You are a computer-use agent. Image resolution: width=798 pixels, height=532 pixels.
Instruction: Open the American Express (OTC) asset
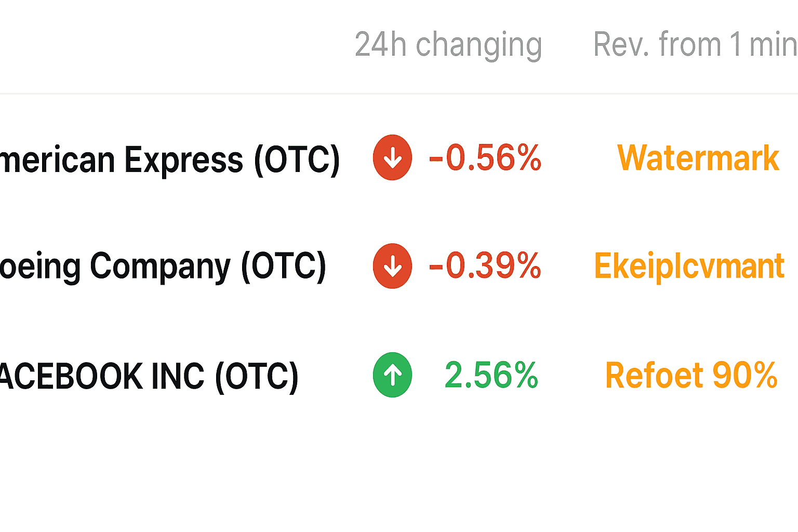click(x=169, y=159)
